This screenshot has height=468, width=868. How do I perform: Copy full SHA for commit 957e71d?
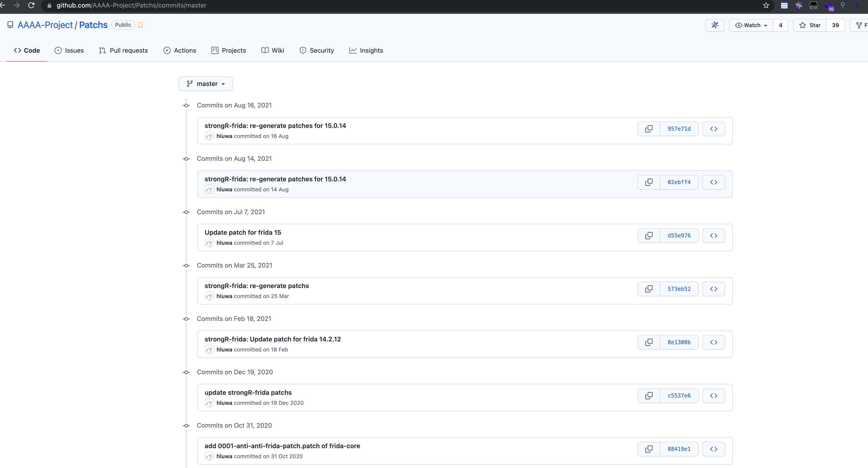[x=649, y=129]
